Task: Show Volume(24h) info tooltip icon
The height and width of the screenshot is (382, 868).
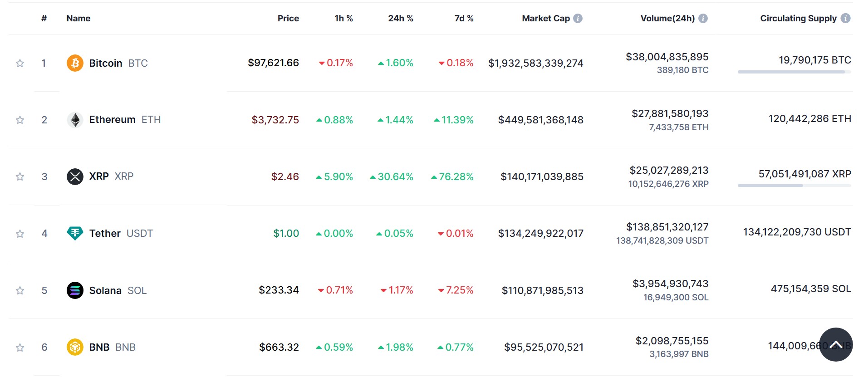Action: (x=703, y=19)
